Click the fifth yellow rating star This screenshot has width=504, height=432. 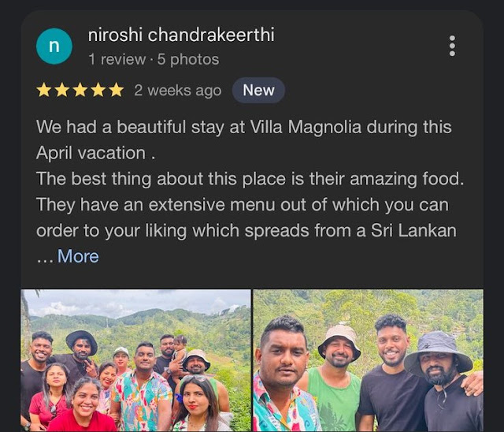tap(117, 90)
